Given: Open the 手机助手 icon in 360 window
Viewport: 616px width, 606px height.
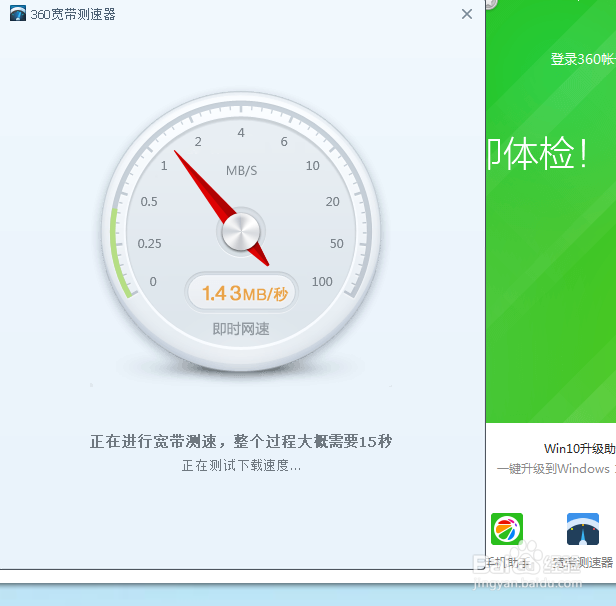Looking at the screenshot, I should point(507,529).
